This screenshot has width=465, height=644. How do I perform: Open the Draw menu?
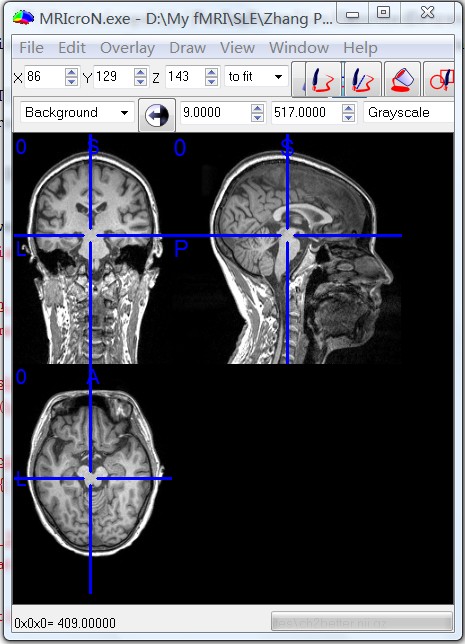click(187, 48)
